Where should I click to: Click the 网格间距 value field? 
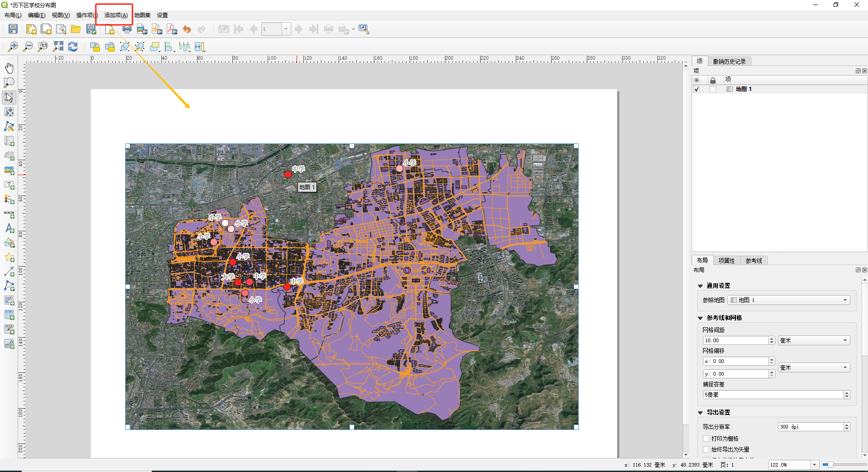(736, 340)
